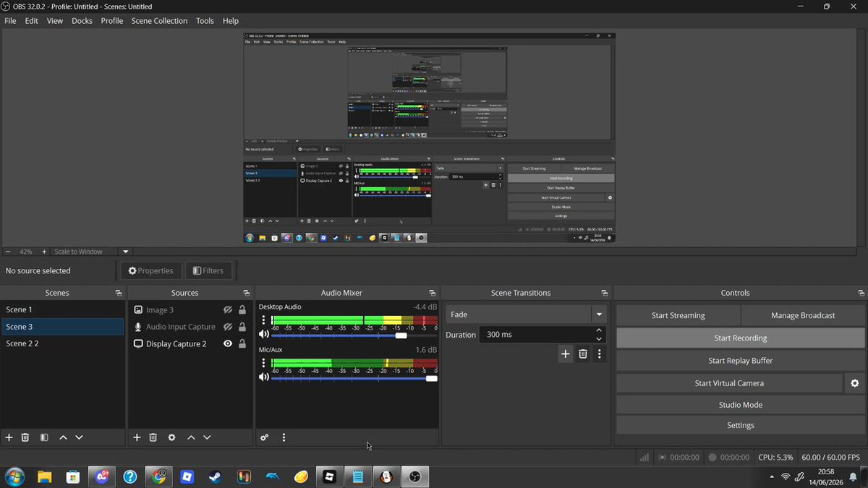The width and height of the screenshot is (868, 488).
Task: Remove selected scene using trash icon
Action: pos(25,437)
